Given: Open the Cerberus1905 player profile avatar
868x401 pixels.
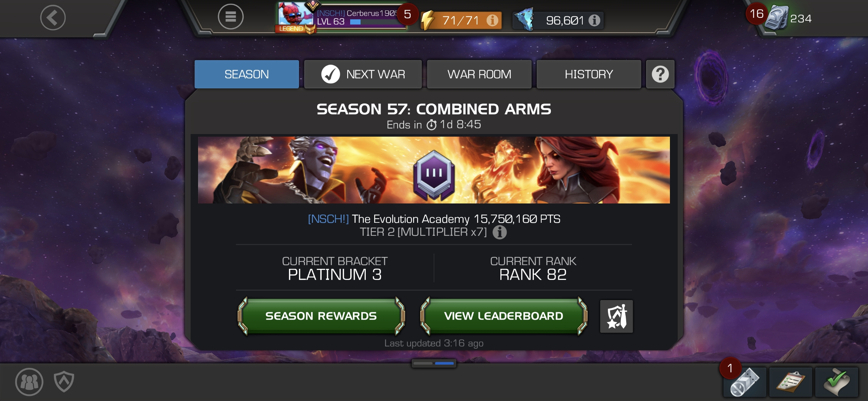Looking at the screenshot, I should (x=296, y=16).
